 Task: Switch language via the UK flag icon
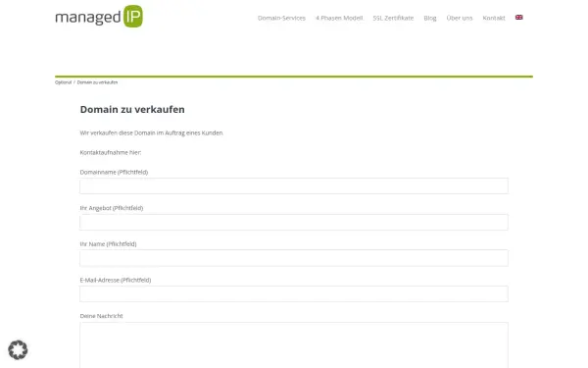(519, 18)
